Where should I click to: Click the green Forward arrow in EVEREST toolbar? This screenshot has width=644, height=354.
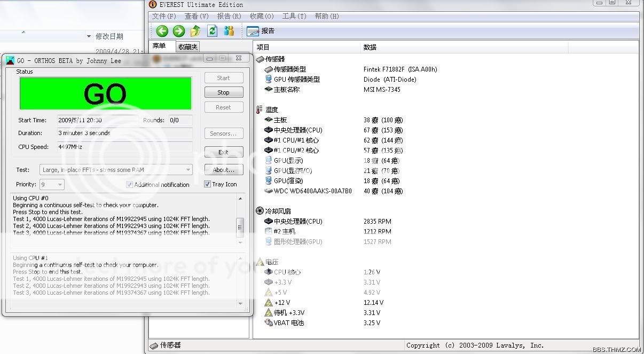pyautogui.click(x=179, y=31)
